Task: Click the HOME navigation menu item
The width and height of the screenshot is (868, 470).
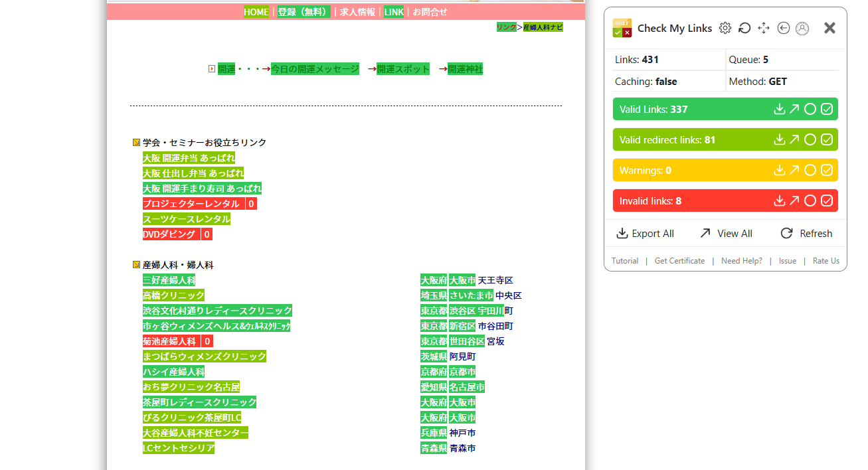Action: 256,12
